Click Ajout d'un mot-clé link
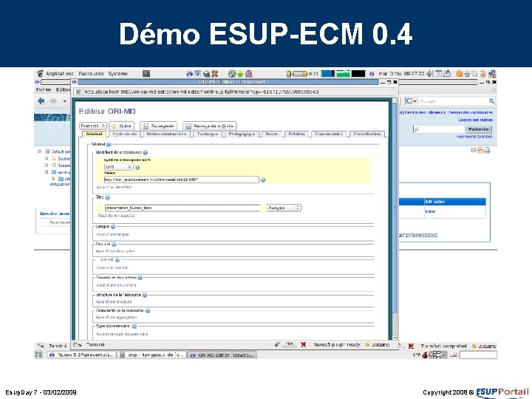This screenshot has width=532, height=399. pyautogui.click(x=112, y=267)
